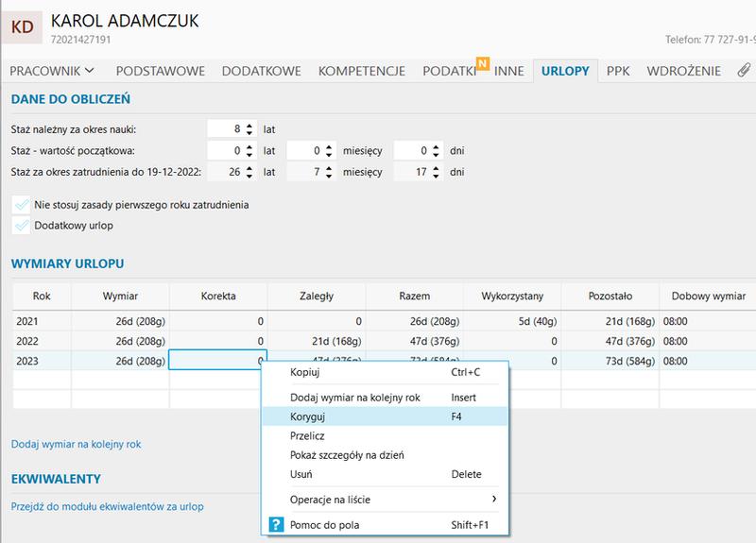Switch to the KOMPETENCJE tab
756x543 pixels.
click(x=361, y=71)
